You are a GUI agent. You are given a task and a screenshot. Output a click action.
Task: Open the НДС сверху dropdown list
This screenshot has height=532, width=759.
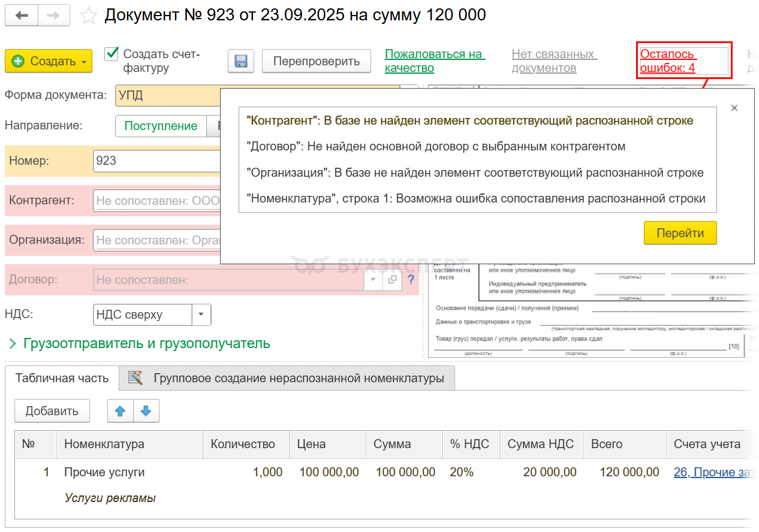[x=201, y=315]
